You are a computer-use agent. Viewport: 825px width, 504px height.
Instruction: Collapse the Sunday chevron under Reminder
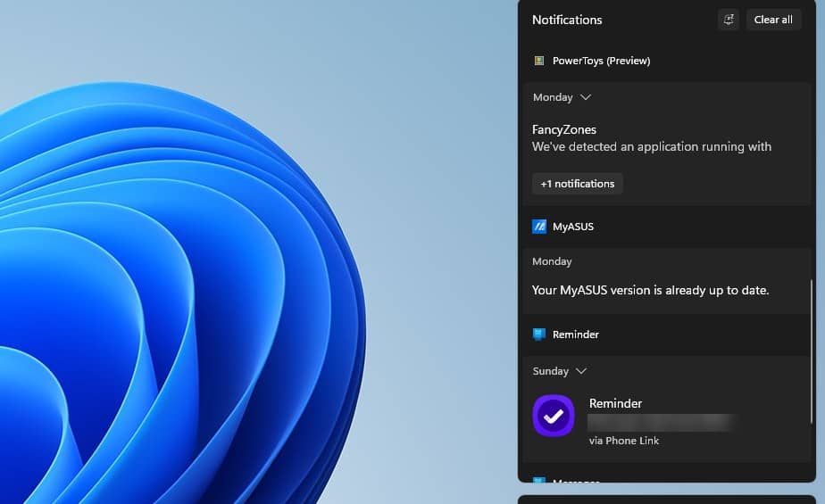(x=581, y=371)
